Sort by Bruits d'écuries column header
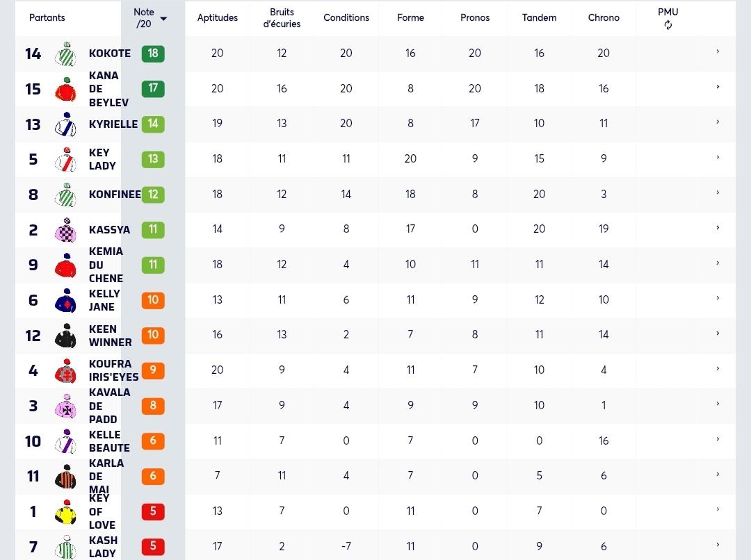This screenshot has width=751, height=560. 282,17
